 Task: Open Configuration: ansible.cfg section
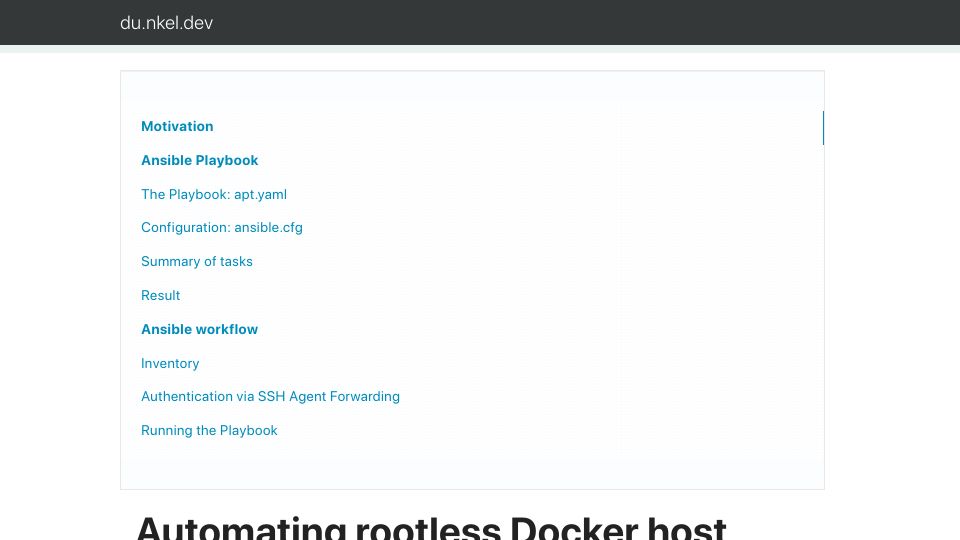click(x=222, y=228)
